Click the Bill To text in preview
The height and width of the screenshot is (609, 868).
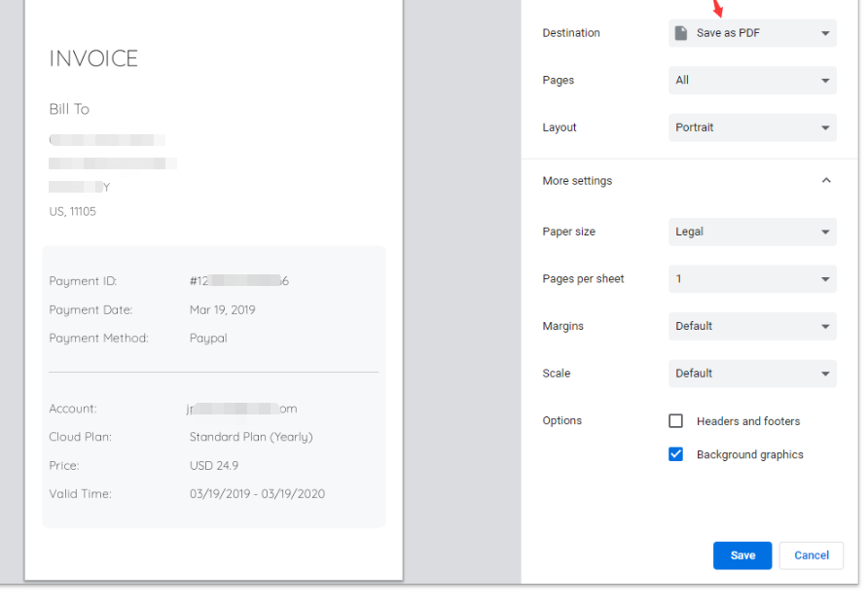69,109
